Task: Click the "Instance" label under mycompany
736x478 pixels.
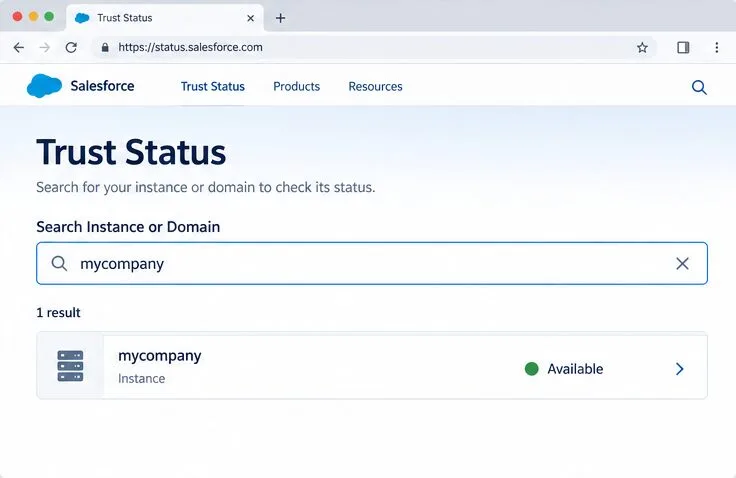Action: point(141,379)
